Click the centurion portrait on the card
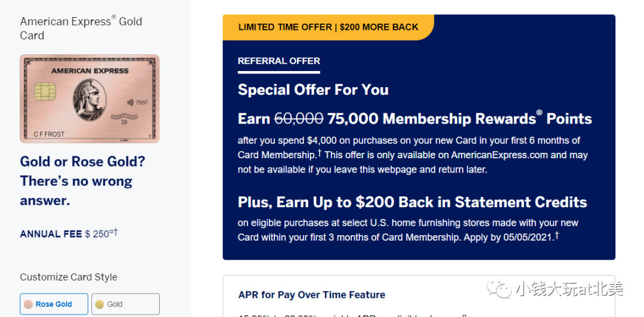 [x=89, y=100]
